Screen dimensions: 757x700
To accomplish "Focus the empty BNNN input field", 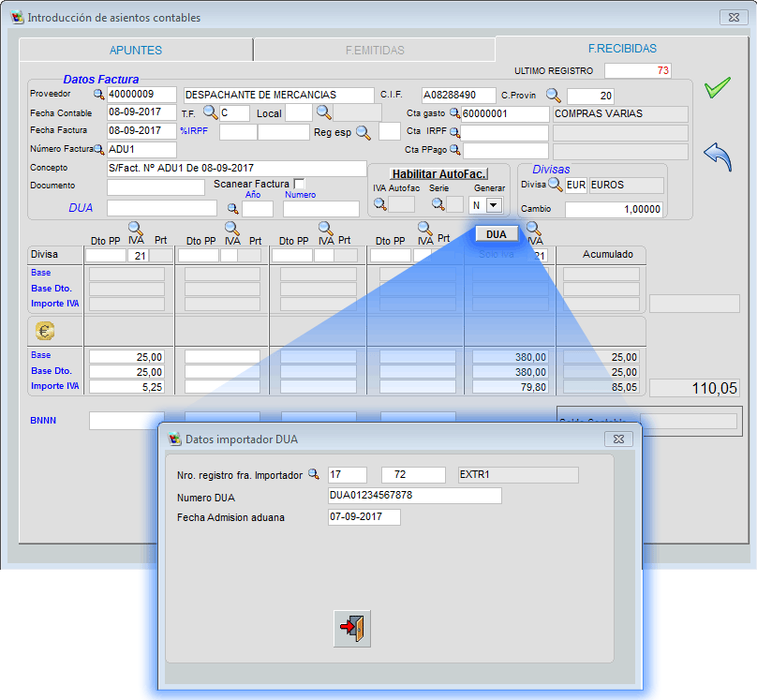I will (x=126, y=421).
